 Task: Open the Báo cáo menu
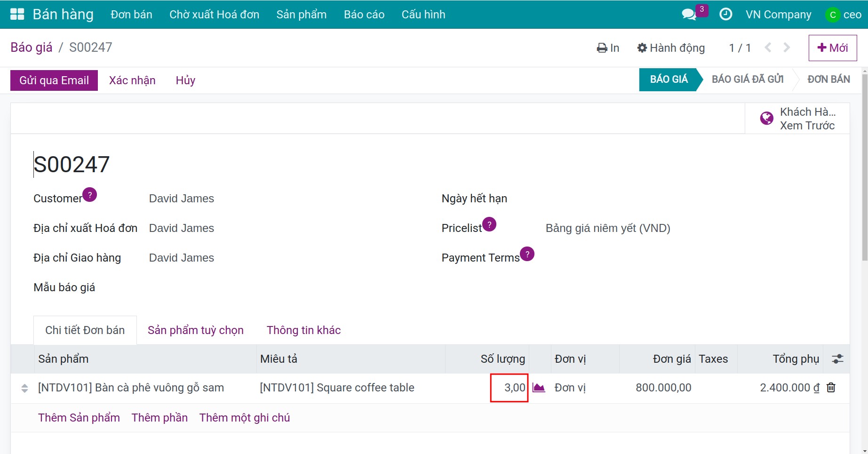[x=364, y=15]
